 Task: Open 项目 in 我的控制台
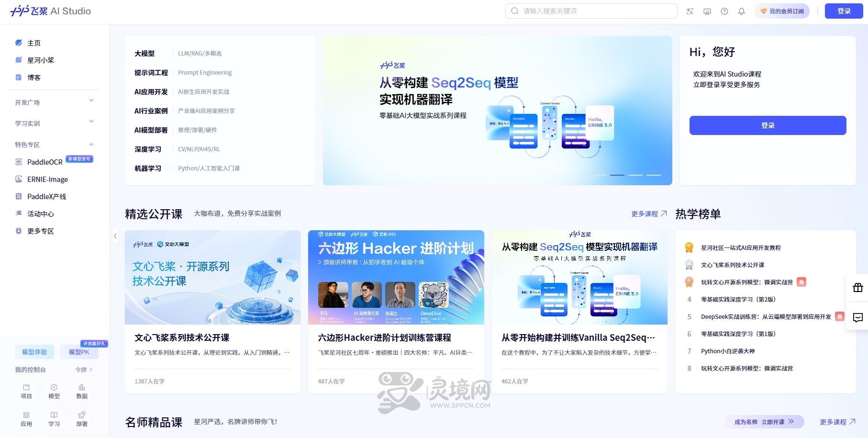(x=26, y=392)
